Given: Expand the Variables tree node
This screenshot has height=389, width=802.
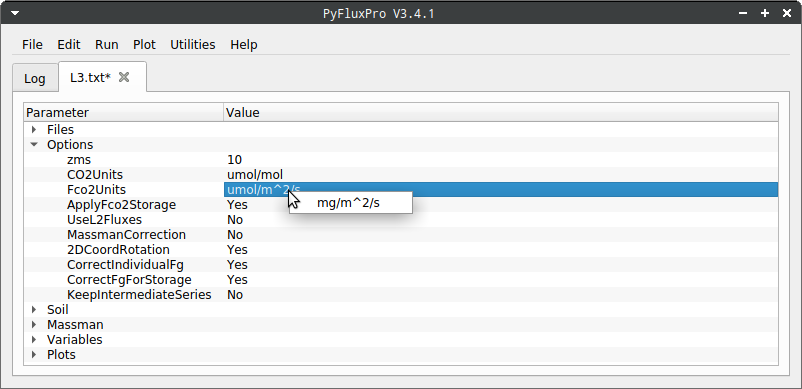Looking at the screenshot, I should [x=34, y=340].
